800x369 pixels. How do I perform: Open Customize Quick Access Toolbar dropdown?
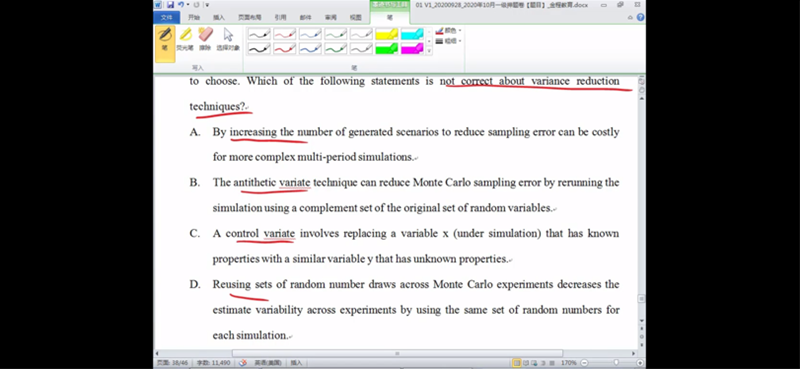pyautogui.click(x=207, y=5)
